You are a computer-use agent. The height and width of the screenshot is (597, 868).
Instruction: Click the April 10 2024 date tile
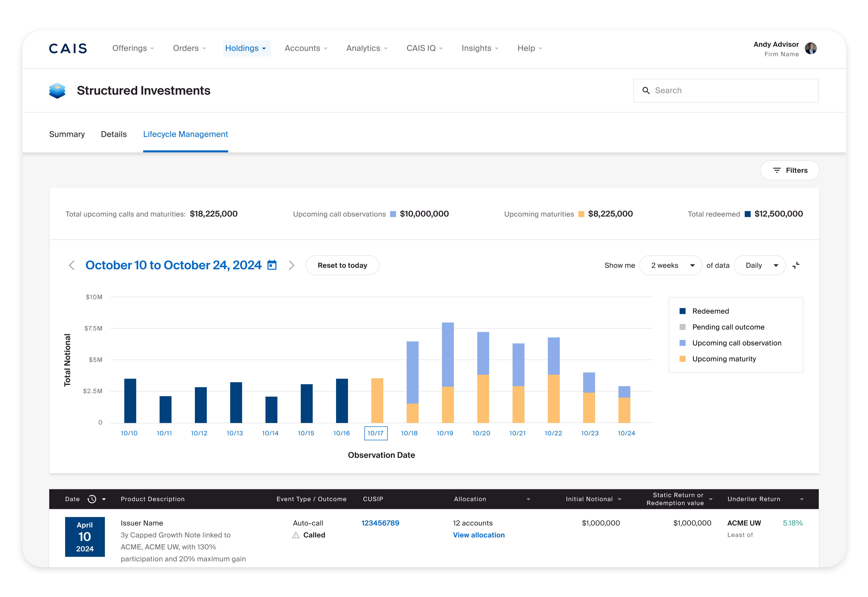click(85, 537)
